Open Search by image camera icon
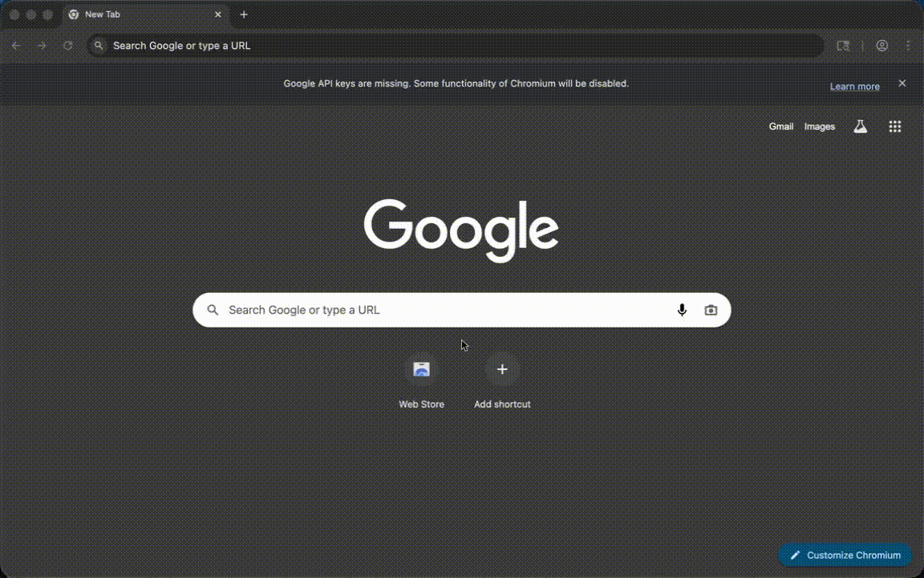This screenshot has width=924, height=578. point(711,310)
